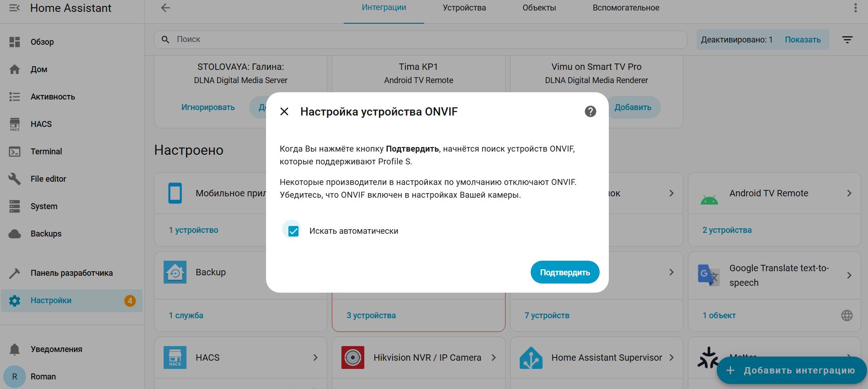This screenshot has width=868, height=389.
Task: Open help icon in ONVIF dialog
Action: [590, 111]
